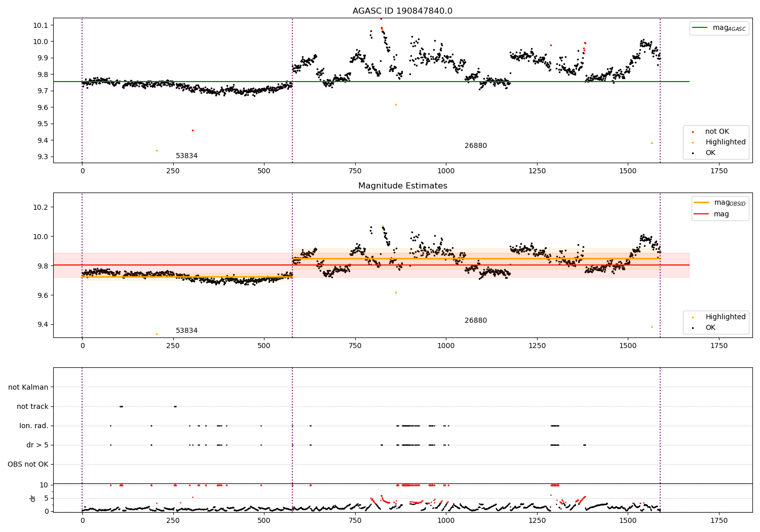Screen dimensions: 760x532
Task: Click the Magnitude Estimates plot title
Action: 402,186
